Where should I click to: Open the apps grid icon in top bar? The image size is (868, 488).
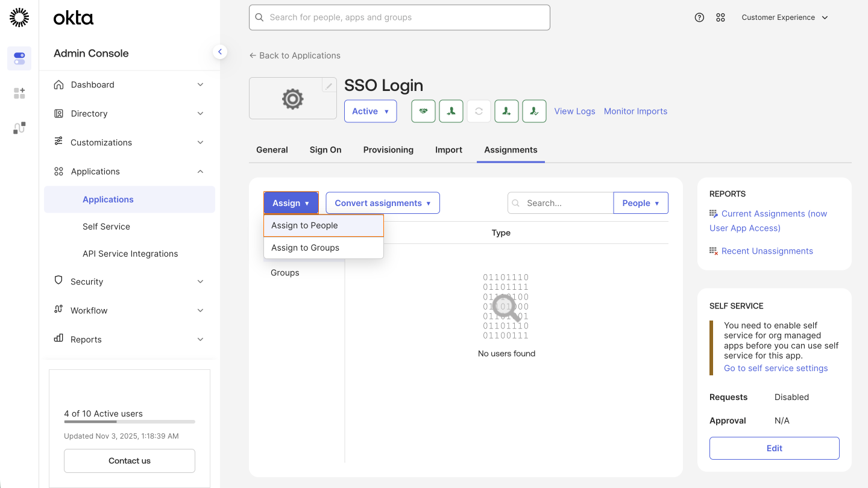point(720,17)
